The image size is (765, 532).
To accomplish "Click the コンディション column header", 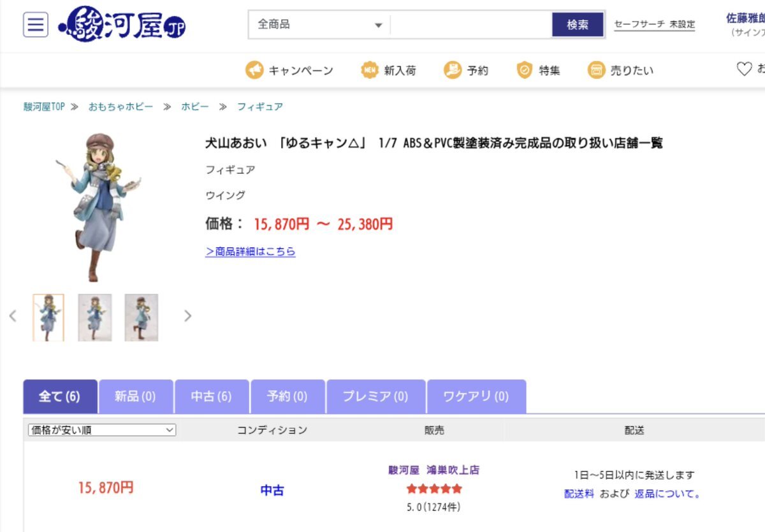I will [x=272, y=430].
